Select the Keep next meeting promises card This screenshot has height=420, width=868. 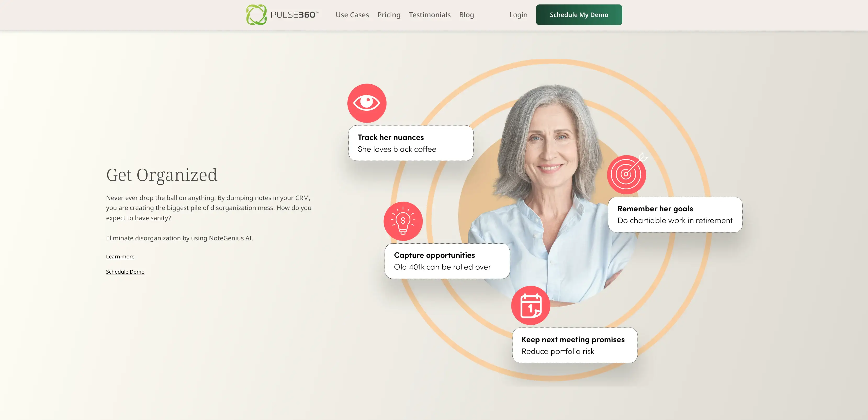tap(574, 345)
